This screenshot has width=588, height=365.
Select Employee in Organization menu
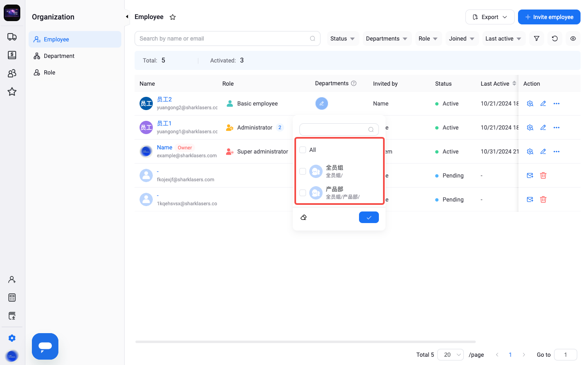75,39
